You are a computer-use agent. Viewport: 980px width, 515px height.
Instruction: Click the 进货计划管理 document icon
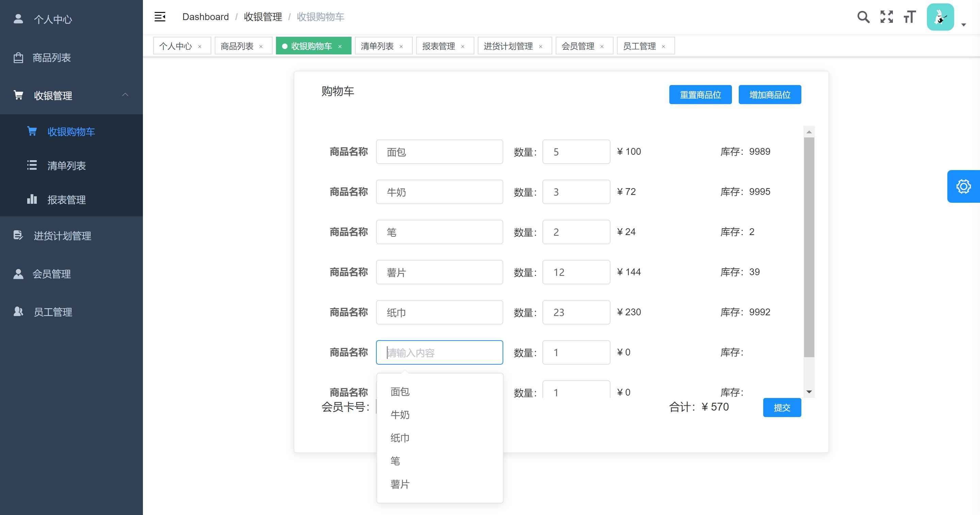click(x=18, y=235)
